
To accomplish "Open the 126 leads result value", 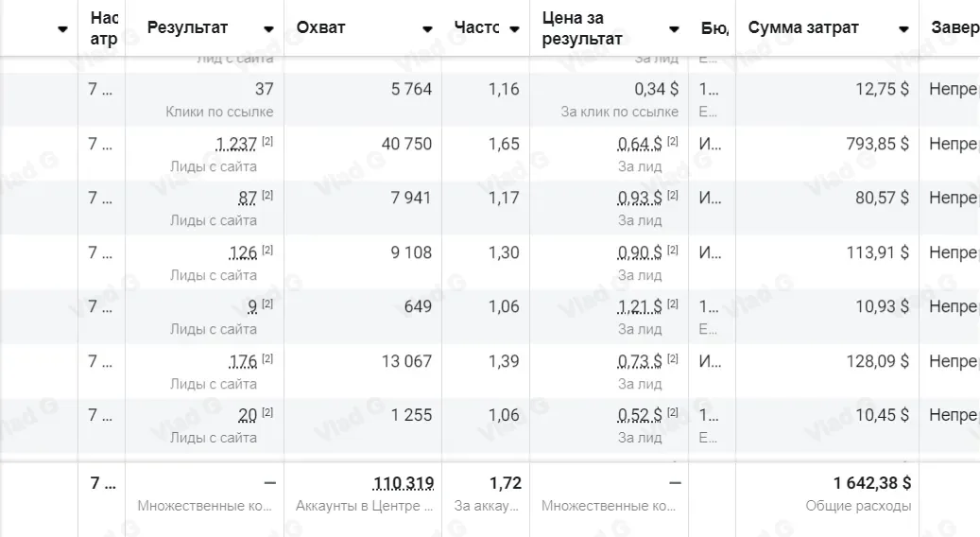I will [243, 252].
